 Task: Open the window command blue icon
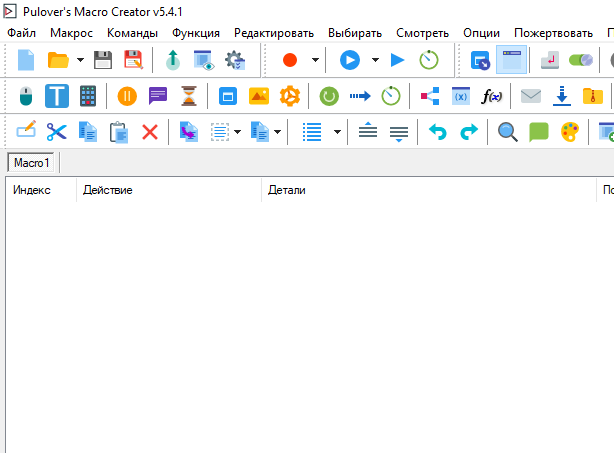(x=228, y=96)
